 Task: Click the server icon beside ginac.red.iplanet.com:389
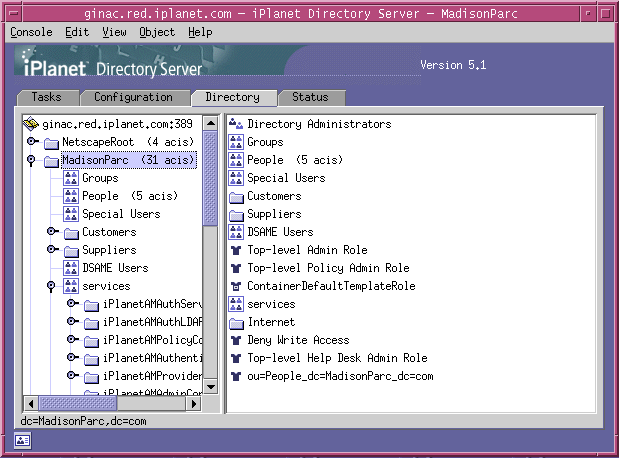click(31, 124)
